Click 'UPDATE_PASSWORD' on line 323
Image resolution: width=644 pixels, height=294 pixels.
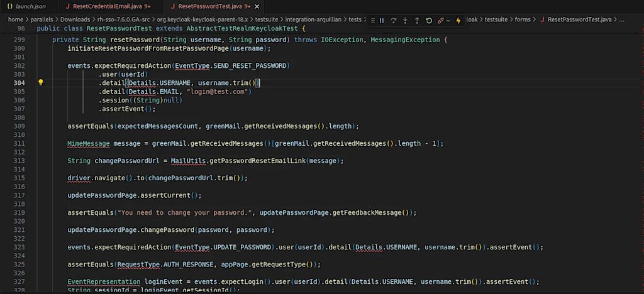coord(242,247)
